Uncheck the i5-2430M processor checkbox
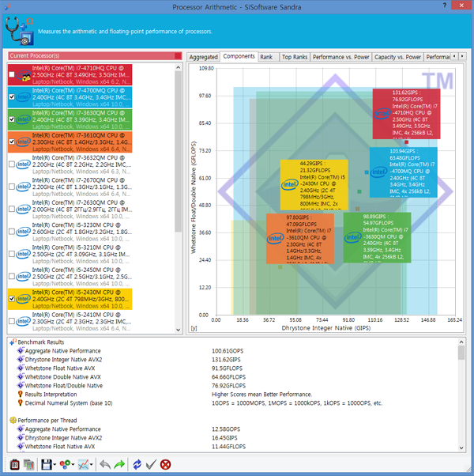Viewport: 474px width, 476px height. pos(12,299)
